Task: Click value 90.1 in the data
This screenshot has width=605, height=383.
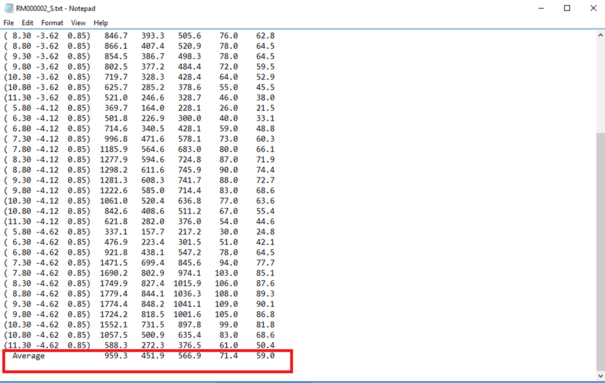Action: point(265,304)
